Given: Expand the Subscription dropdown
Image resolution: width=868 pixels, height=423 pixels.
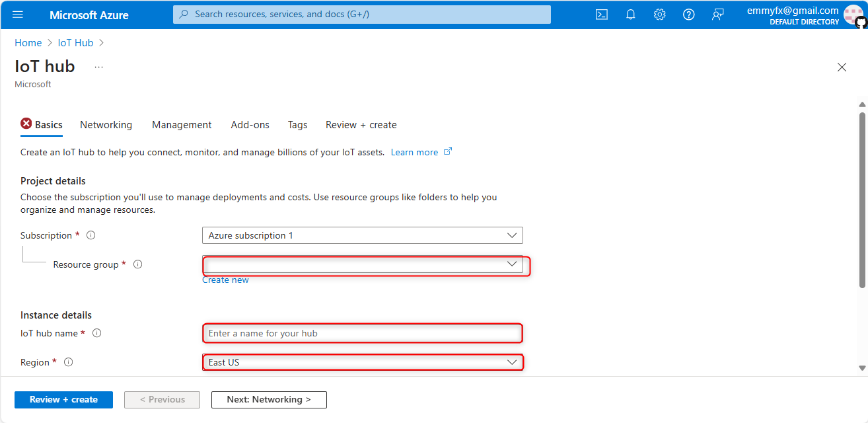Looking at the screenshot, I should tap(362, 235).
